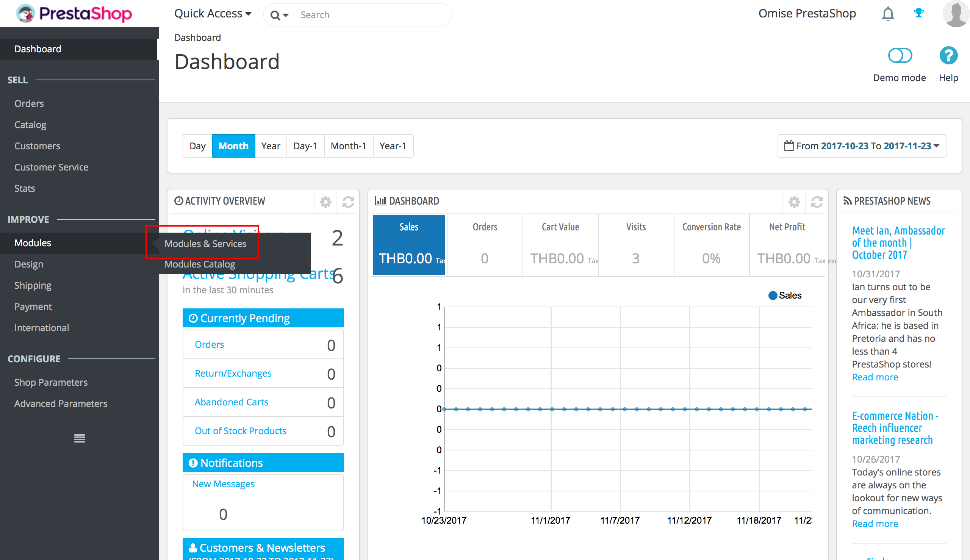970x560 pixels.
Task: Refresh the Dashboard metrics panel
Action: [817, 201]
